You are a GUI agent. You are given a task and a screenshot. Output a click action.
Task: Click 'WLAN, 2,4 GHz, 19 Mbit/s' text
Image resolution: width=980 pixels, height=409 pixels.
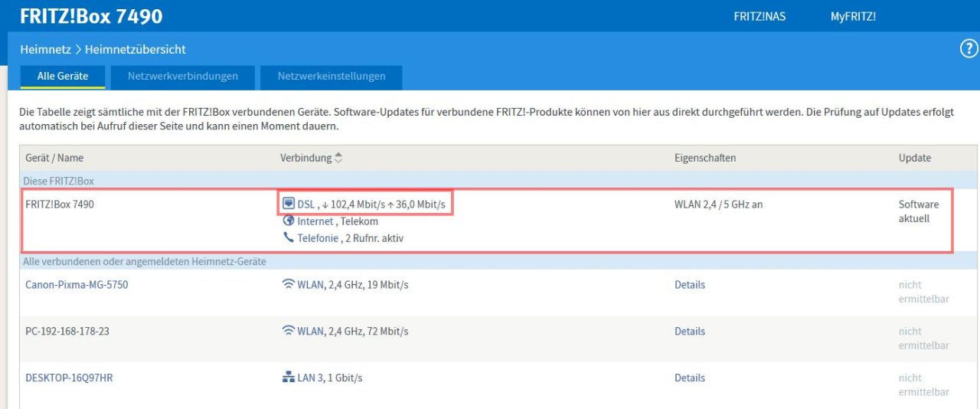(x=353, y=284)
